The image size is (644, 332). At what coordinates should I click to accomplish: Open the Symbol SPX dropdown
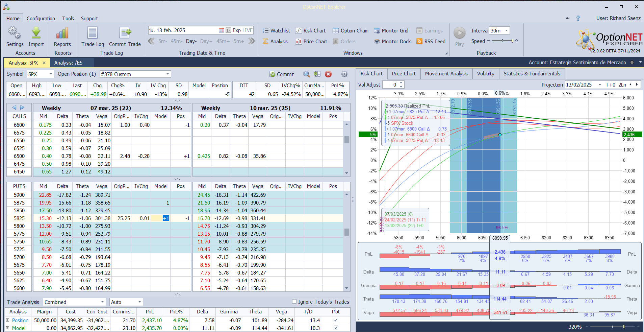tap(51, 74)
